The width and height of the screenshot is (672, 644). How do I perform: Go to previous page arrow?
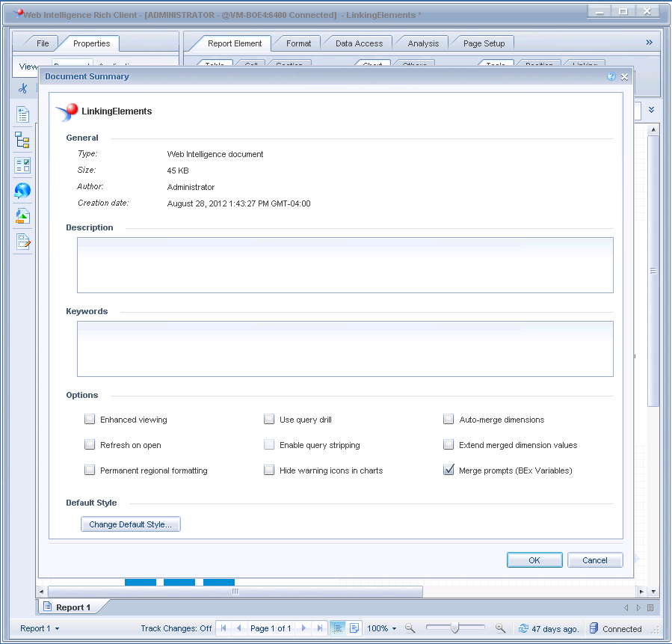point(238,628)
